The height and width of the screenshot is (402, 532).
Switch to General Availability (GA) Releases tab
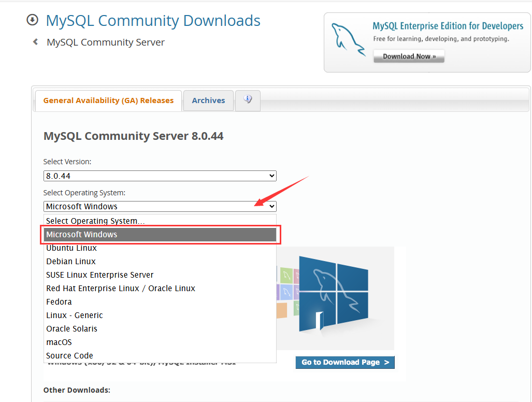[x=108, y=101]
